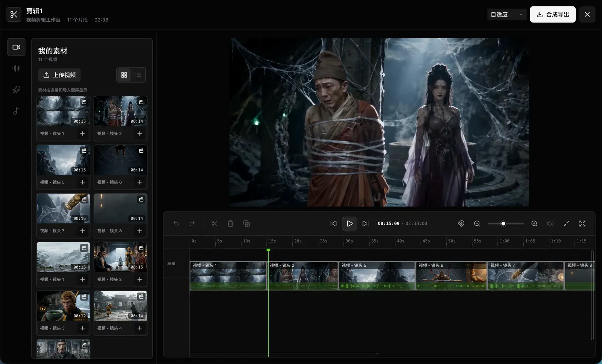
Task: Collapse the timeline panel
Action: click(566, 223)
